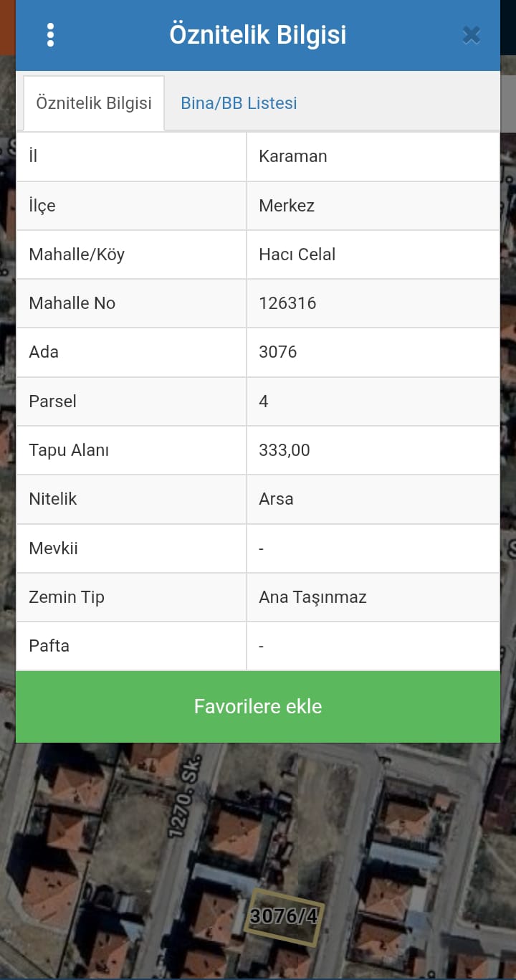Open the three-dot options menu
Image resolution: width=516 pixels, height=980 pixels.
click(50, 34)
